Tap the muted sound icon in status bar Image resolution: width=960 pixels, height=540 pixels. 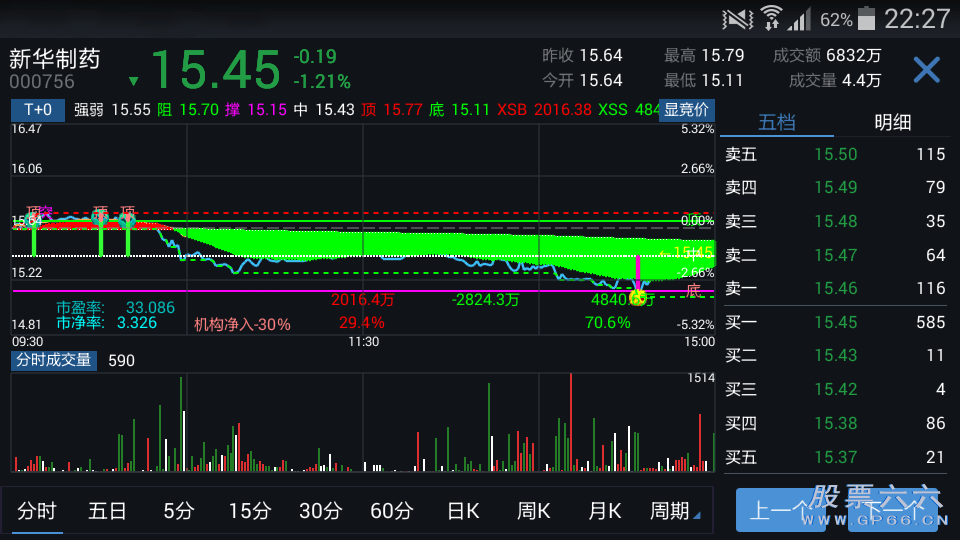click(738, 19)
